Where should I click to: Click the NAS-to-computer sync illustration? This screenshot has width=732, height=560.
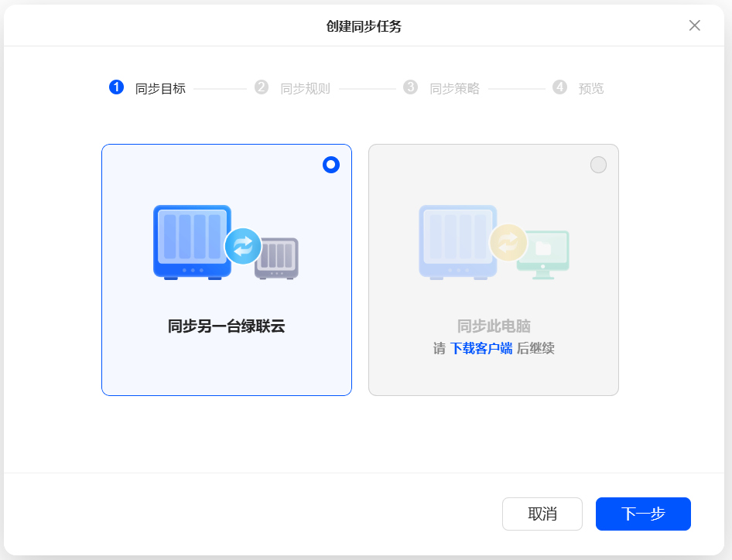coord(494,242)
